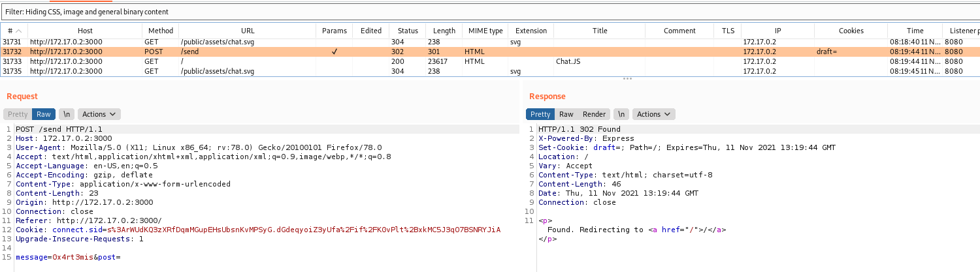Select the Chat.JS GET / row

(x=490, y=61)
